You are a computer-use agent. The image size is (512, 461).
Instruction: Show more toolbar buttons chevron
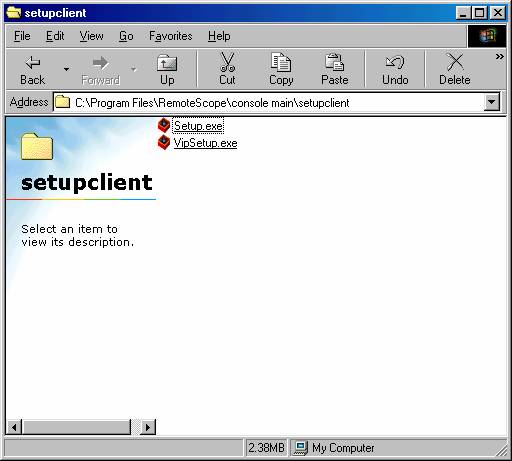[x=499, y=57]
